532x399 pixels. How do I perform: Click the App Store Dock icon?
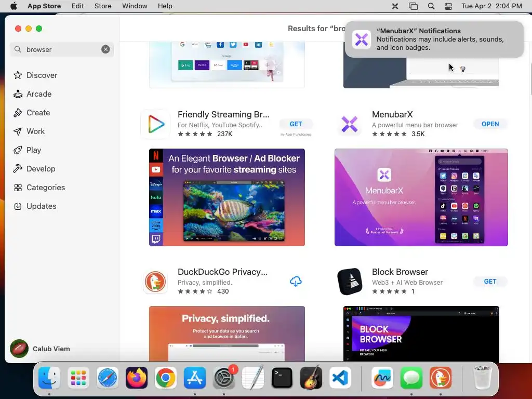(195, 378)
